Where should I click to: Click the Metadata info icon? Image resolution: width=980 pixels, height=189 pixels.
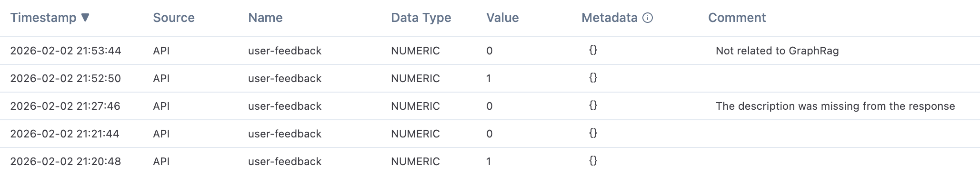click(x=648, y=18)
